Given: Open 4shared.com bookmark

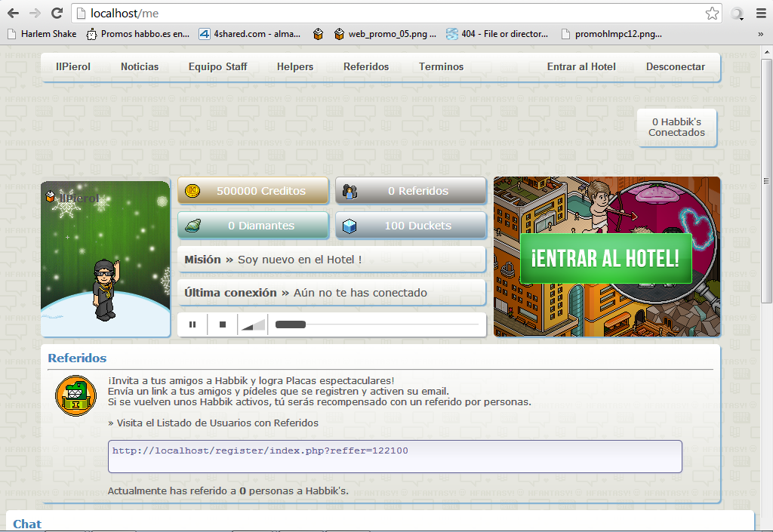Looking at the screenshot, I should [x=250, y=34].
